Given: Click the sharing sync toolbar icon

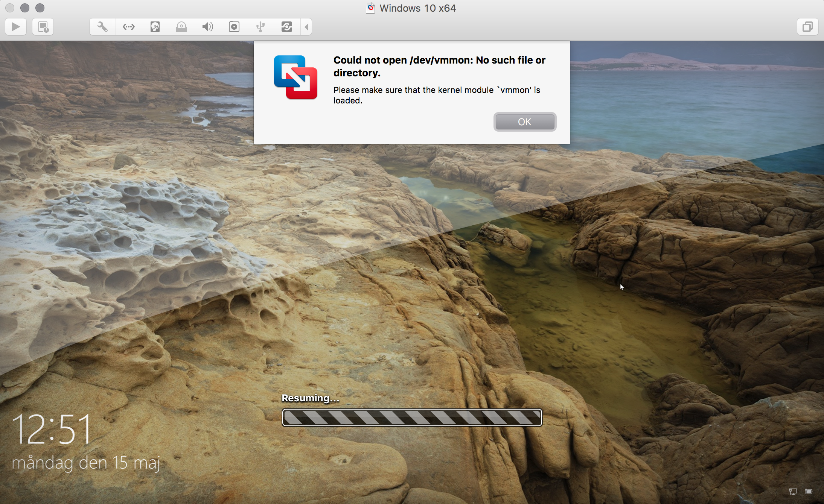Looking at the screenshot, I should [x=286, y=27].
